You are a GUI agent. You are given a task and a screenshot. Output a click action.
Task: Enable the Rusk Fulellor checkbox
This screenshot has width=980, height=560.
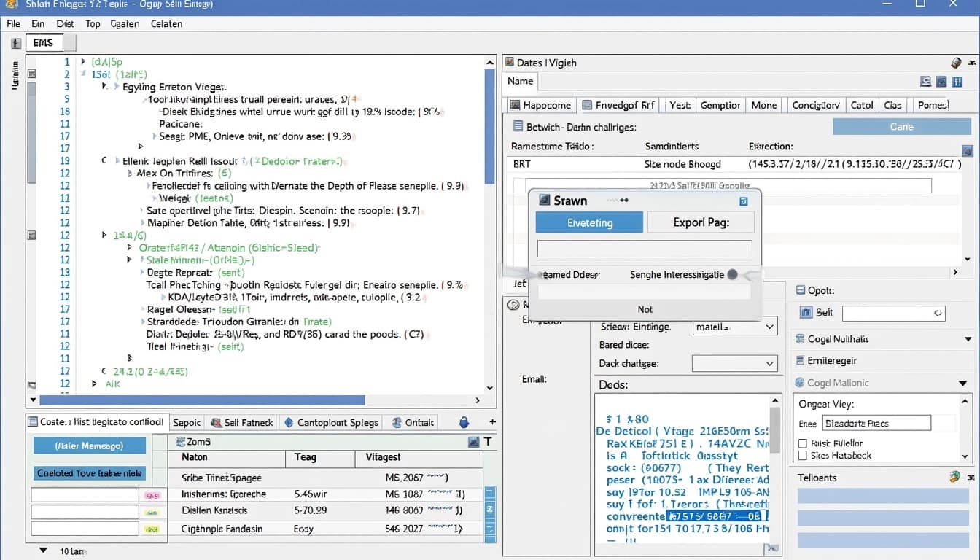(x=803, y=443)
